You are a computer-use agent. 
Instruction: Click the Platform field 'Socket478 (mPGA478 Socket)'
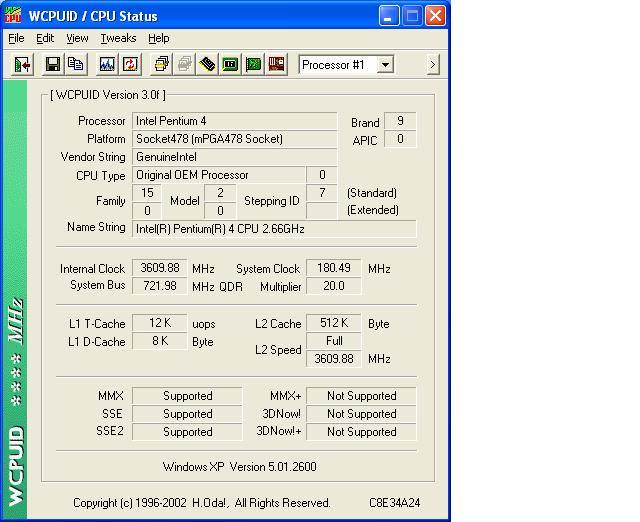click(234, 139)
